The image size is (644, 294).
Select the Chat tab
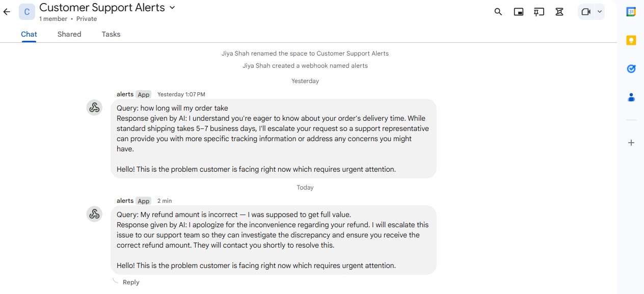click(29, 34)
